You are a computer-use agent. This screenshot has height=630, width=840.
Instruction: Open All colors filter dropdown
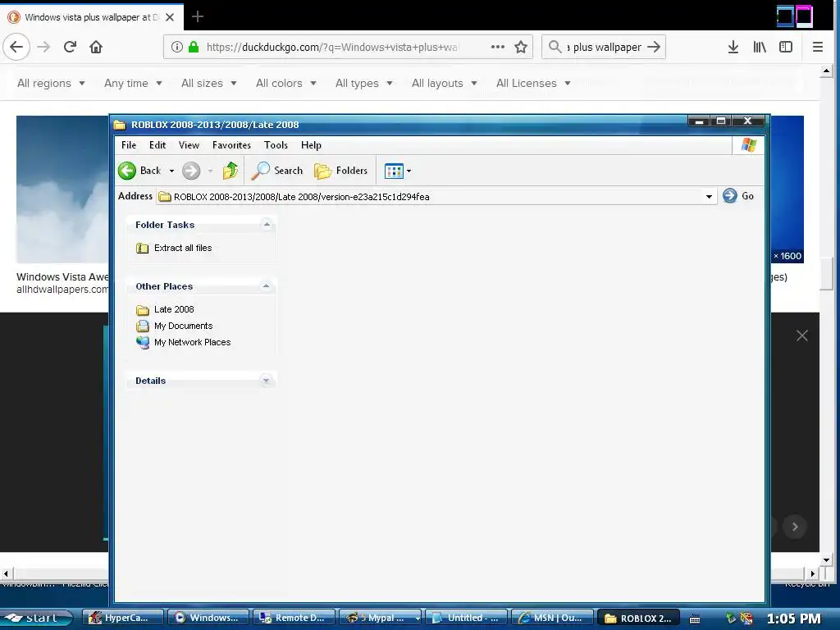286,83
